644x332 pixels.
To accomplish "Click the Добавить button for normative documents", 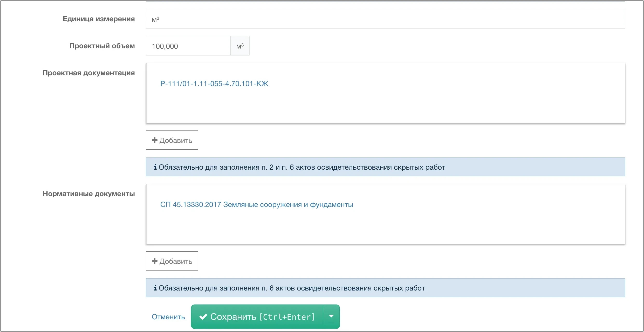I will coord(172,261).
